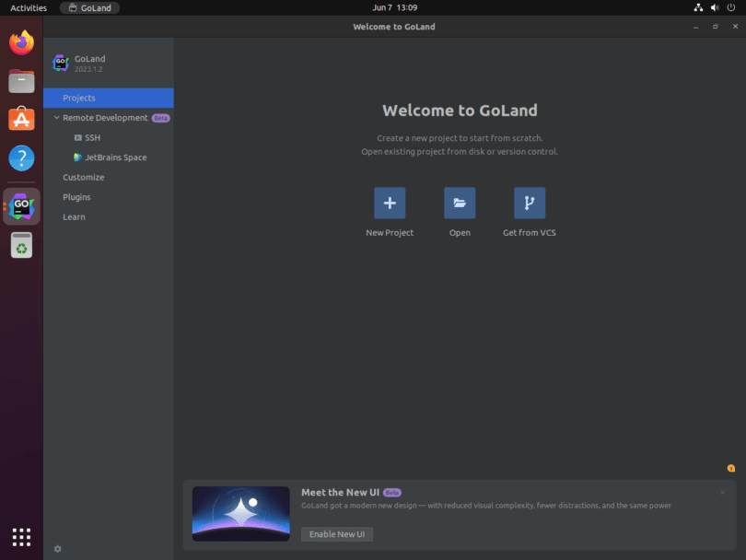
Task: Open the system network icon
Action: pos(697,7)
